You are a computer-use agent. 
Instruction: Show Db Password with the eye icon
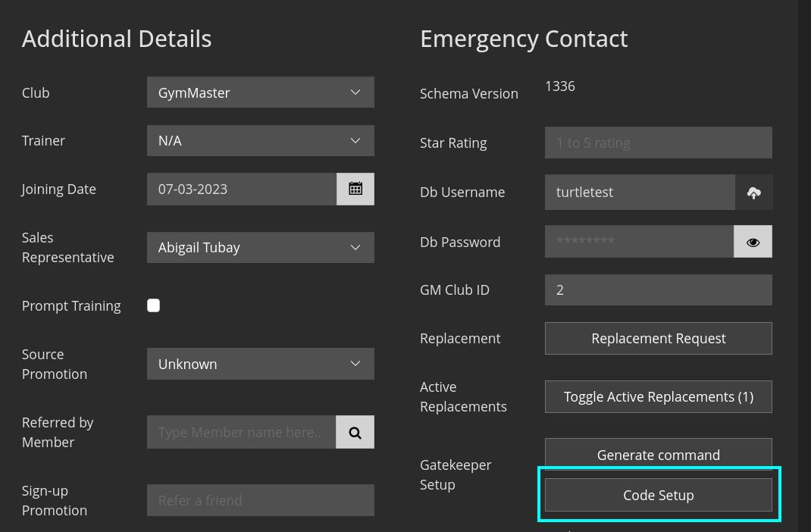753,242
